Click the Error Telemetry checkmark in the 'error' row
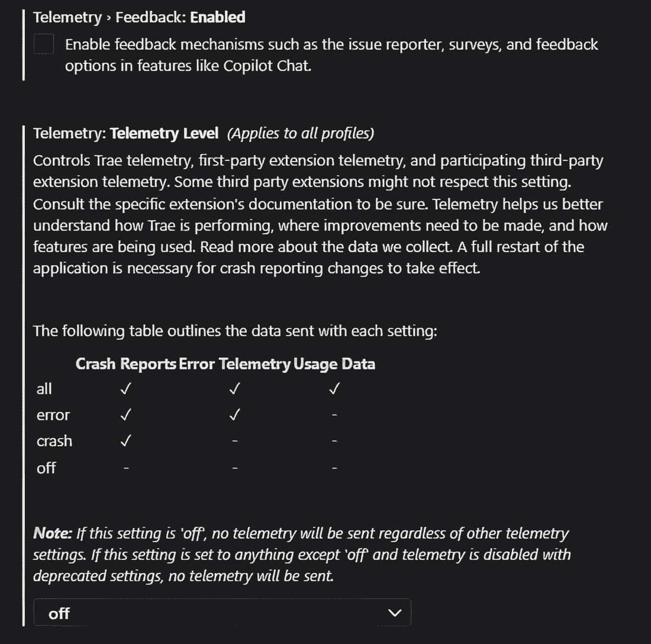This screenshot has height=644, width=651. point(234,415)
